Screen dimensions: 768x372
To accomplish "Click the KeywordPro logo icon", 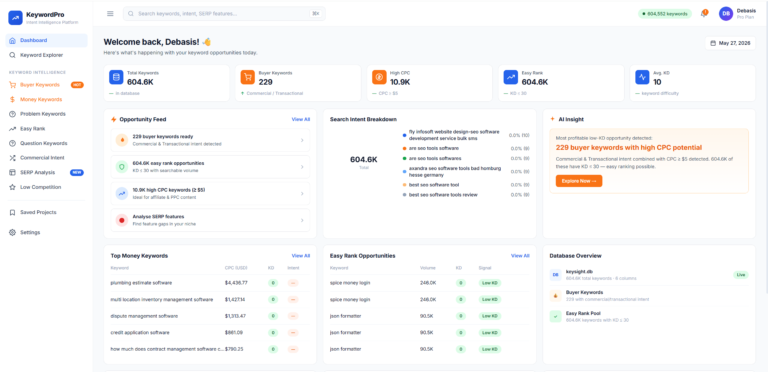I will click(x=16, y=18).
